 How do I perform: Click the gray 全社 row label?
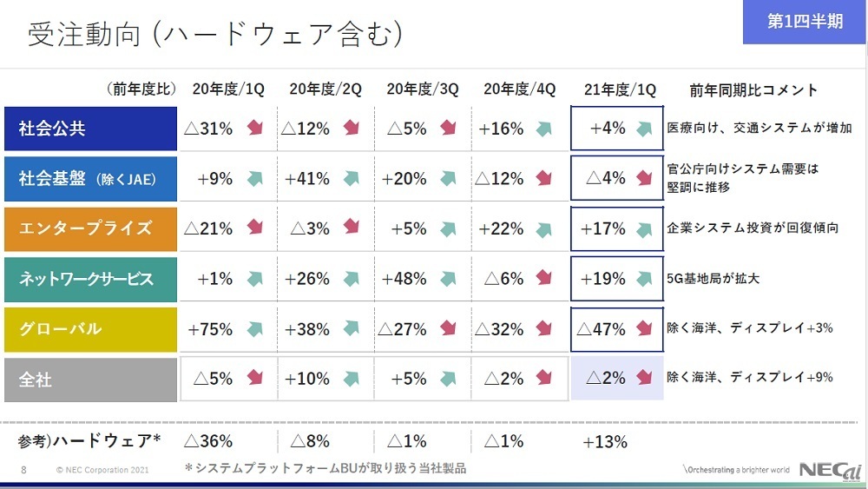[90, 380]
